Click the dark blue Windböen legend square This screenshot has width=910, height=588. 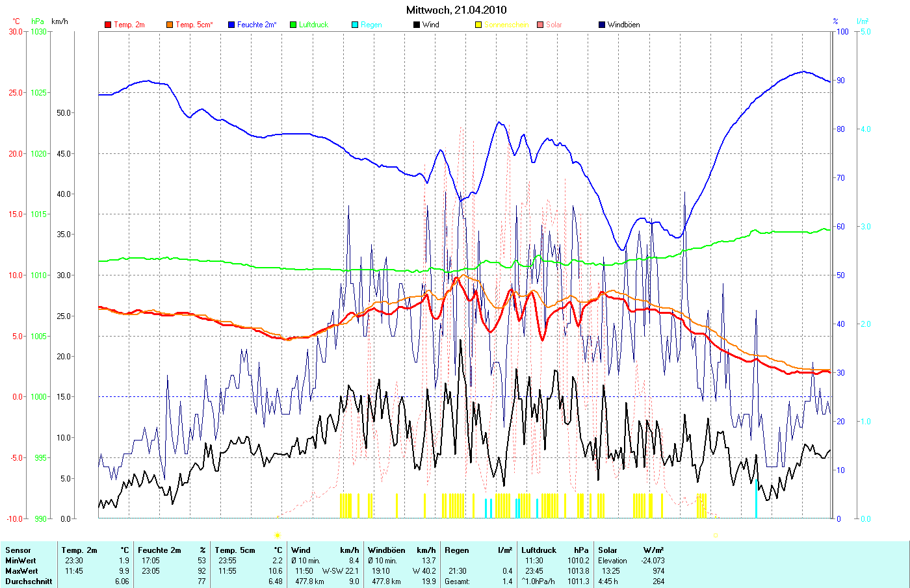click(602, 25)
